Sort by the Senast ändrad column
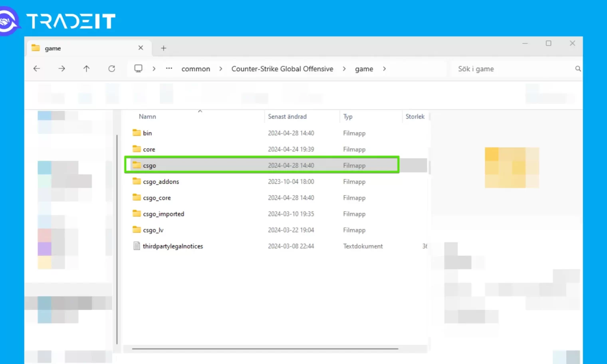This screenshot has width=607, height=364. click(x=287, y=117)
